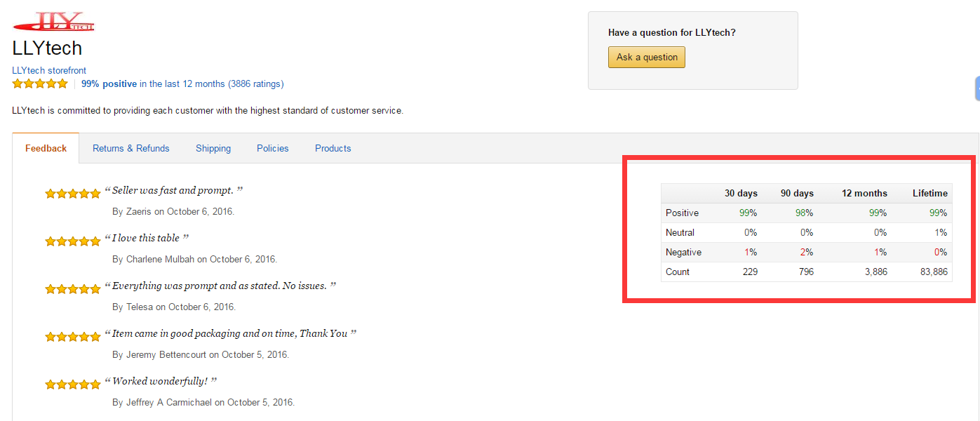Click the blue side tab at right edge
Viewport: 980px width, 421px height.
[x=977, y=88]
